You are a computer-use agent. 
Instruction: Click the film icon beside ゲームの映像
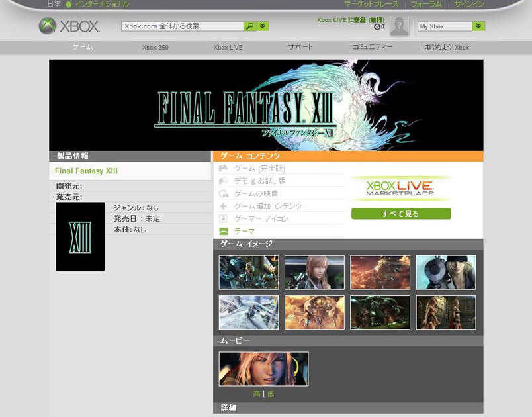223,193
